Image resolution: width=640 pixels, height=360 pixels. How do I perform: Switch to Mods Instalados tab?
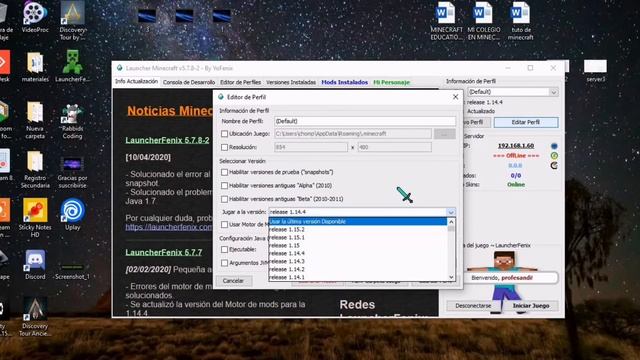click(344, 82)
